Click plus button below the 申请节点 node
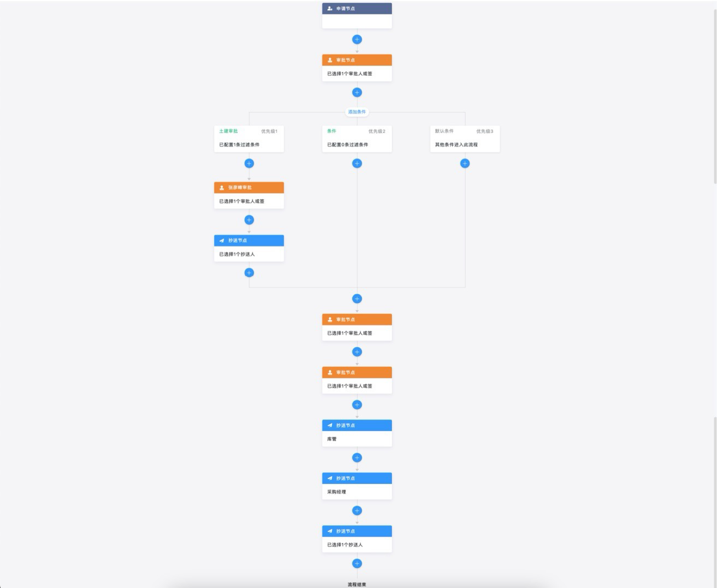 (357, 39)
